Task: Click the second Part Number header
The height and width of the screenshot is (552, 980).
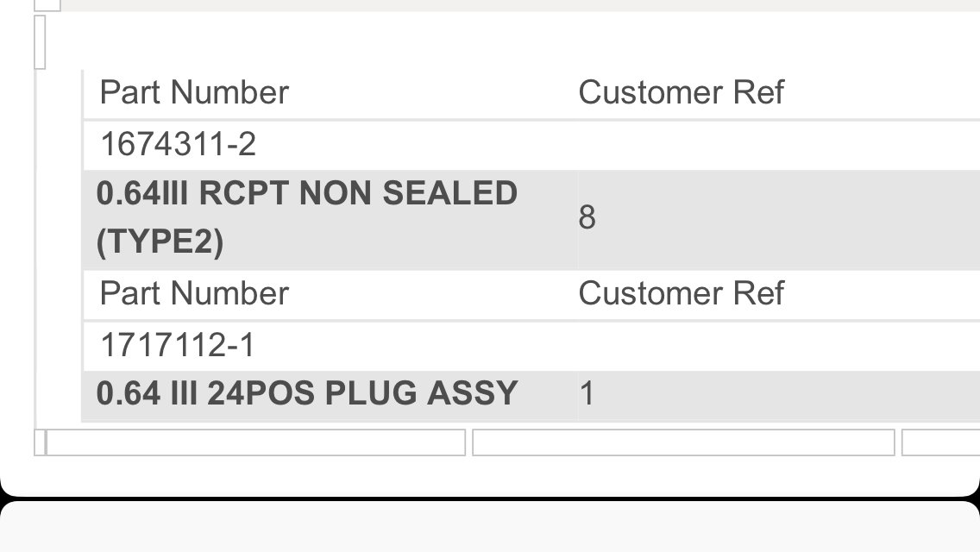Action: point(194,293)
